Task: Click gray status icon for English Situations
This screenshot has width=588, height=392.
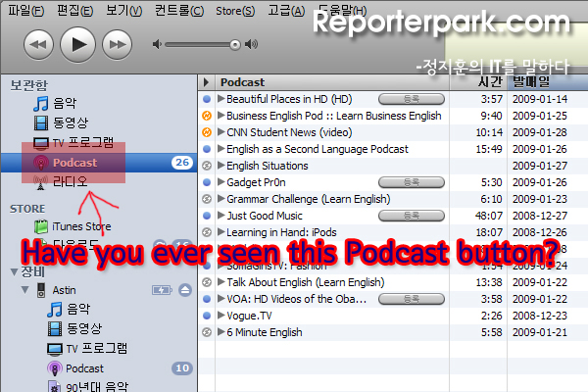Action: [207, 166]
